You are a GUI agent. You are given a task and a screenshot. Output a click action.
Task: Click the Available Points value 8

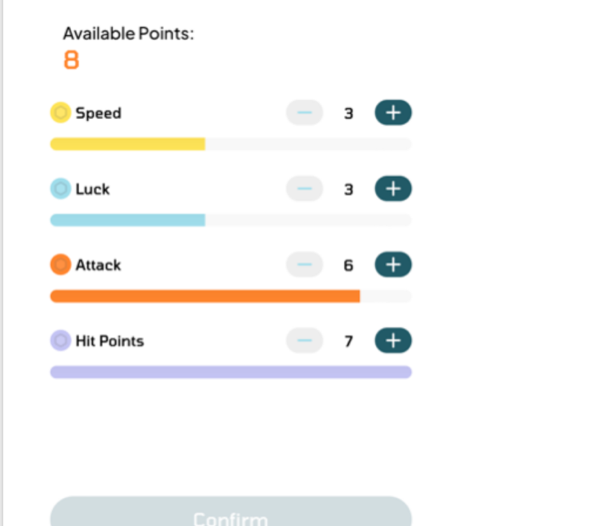[x=72, y=60]
